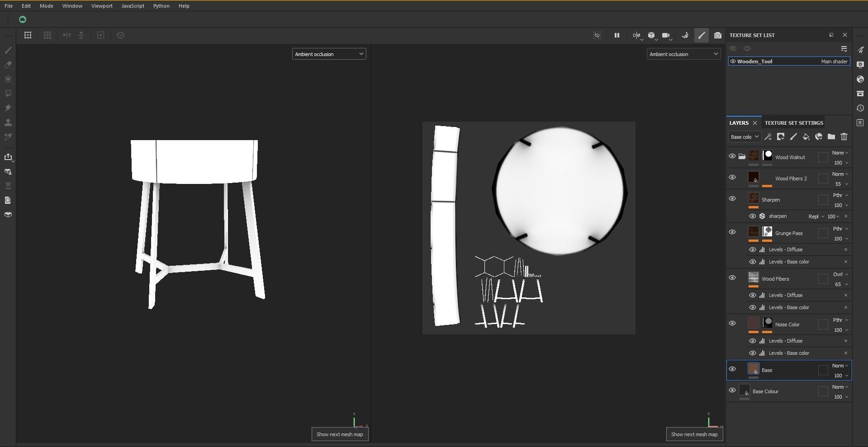
Task: Adjust Wood Fibers opacity value 65
Action: point(838,284)
